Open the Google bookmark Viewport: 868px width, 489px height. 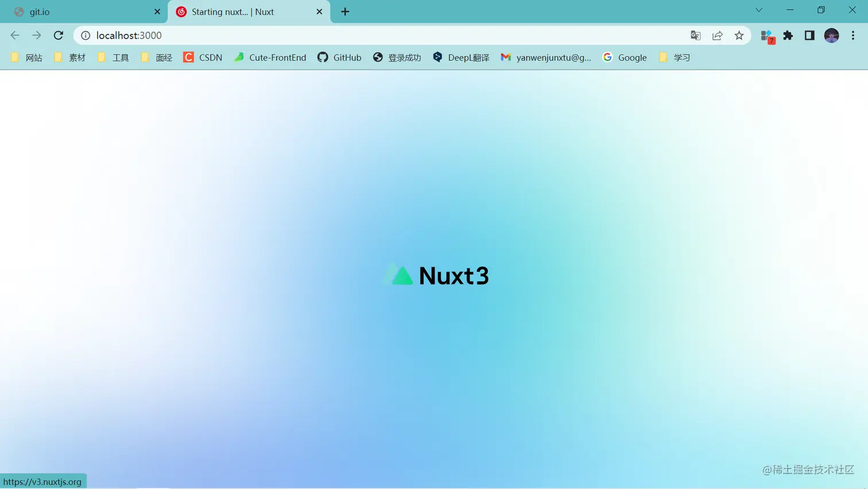[x=625, y=57]
